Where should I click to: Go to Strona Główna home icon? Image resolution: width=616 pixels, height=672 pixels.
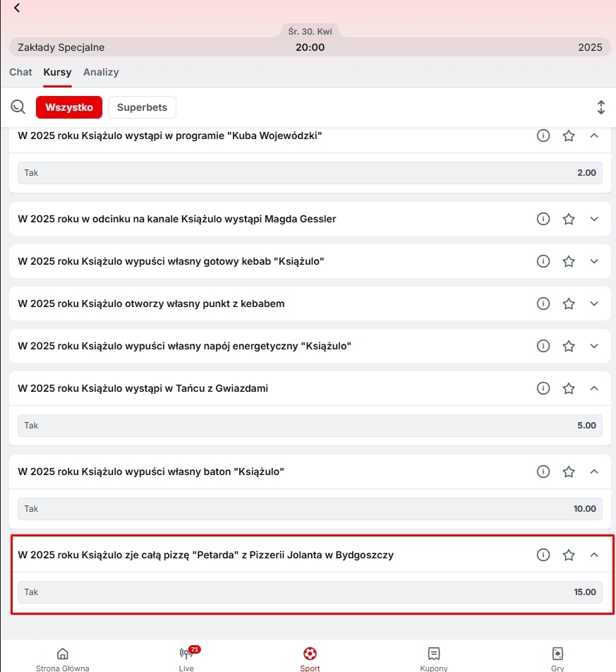(62, 656)
